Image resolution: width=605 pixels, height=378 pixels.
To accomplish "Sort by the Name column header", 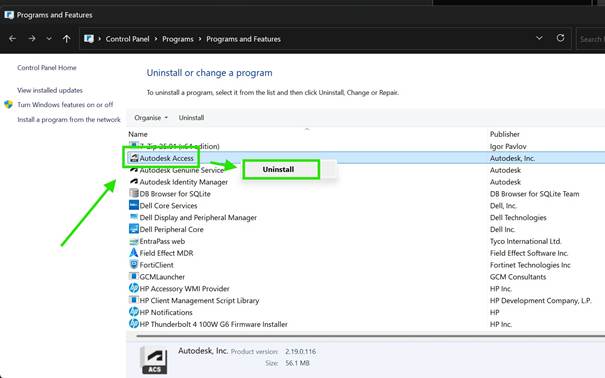I will pyautogui.click(x=138, y=134).
